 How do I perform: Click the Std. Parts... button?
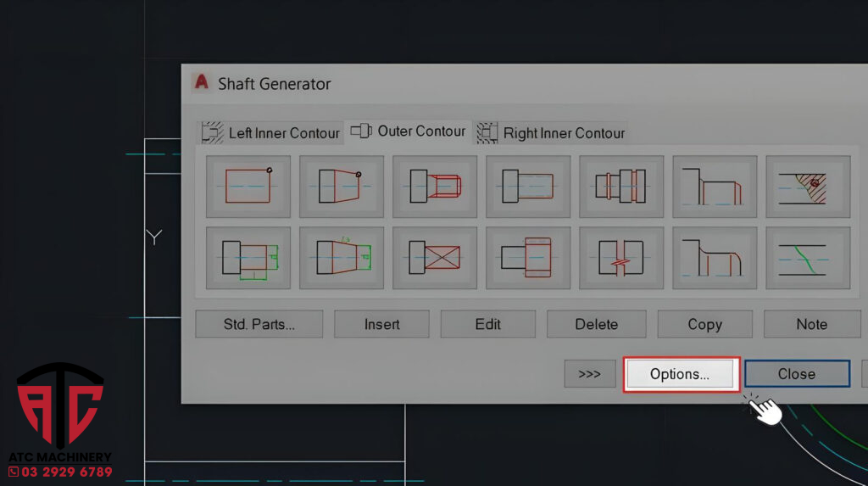pyautogui.click(x=259, y=324)
